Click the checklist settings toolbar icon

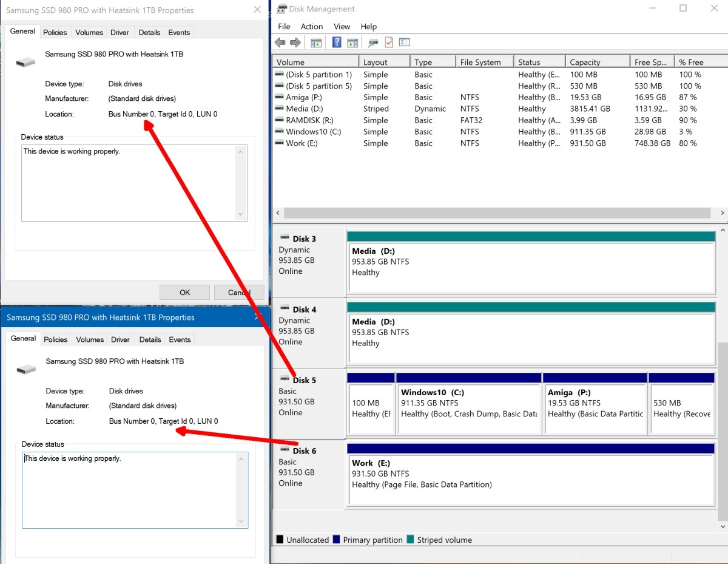(405, 42)
